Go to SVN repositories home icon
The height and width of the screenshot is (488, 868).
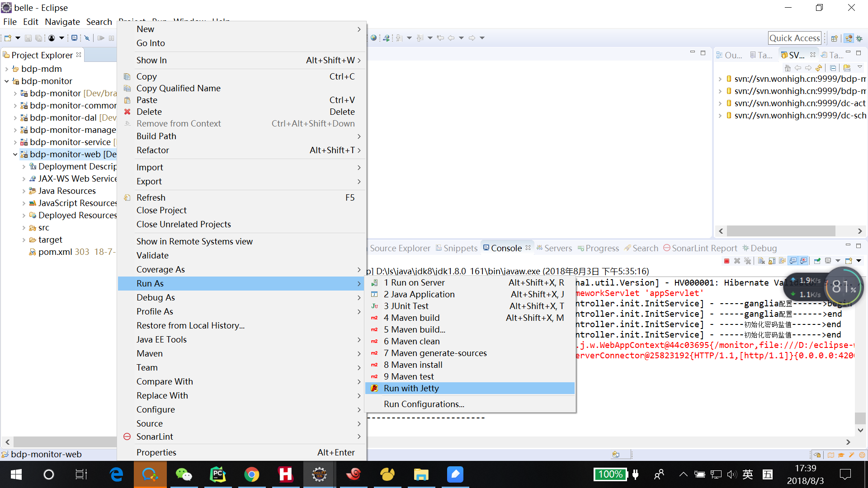click(x=788, y=68)
